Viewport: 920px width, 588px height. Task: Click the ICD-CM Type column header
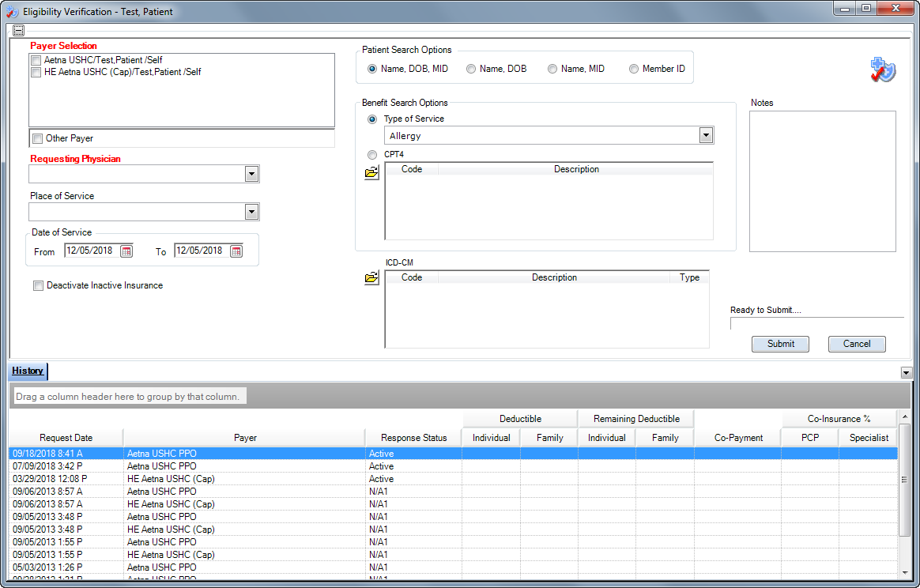pos(689,277)
